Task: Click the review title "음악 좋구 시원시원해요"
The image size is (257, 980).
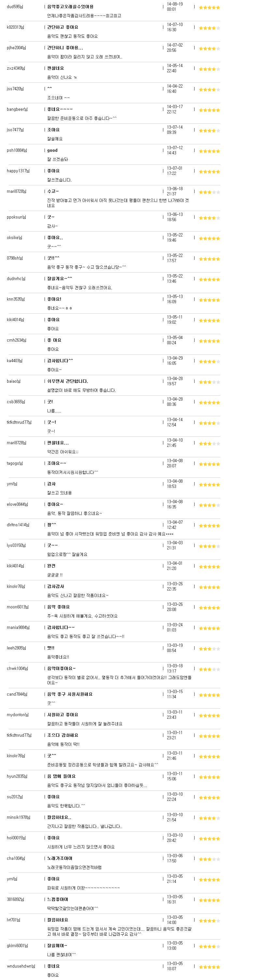Action: tap(70, 694)
